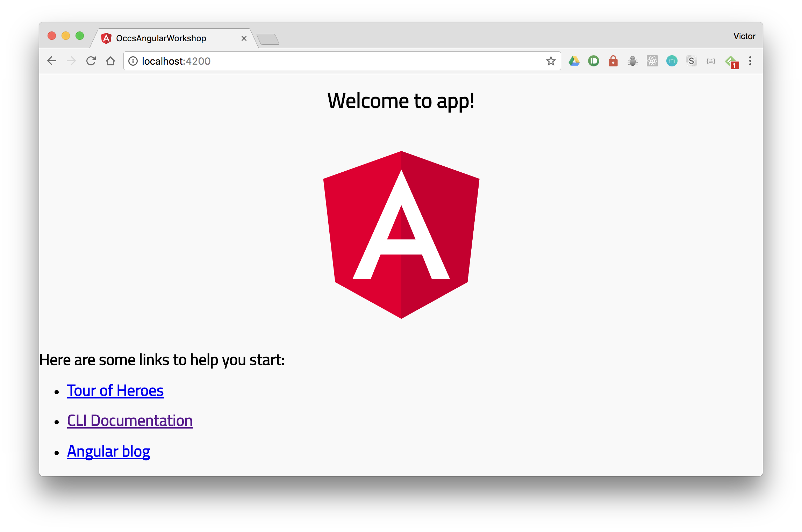The width and height of the screenshot is (802, 532).
Task: Open the Feedly extension with the red badge
Action: click(x=731, y=62)
